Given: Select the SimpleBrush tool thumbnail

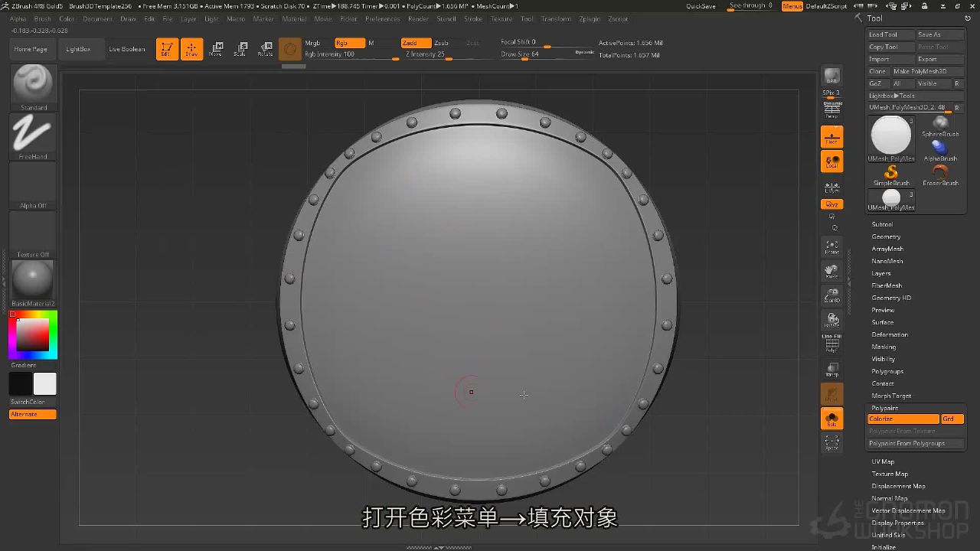Looking at the screenshot, I should click(891, 175).
